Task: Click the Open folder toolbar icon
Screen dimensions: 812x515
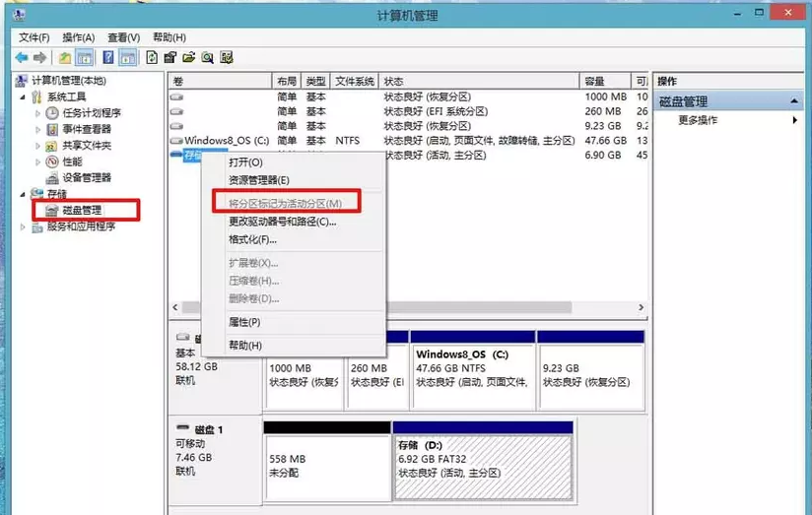Action: [x=188, y=57]
